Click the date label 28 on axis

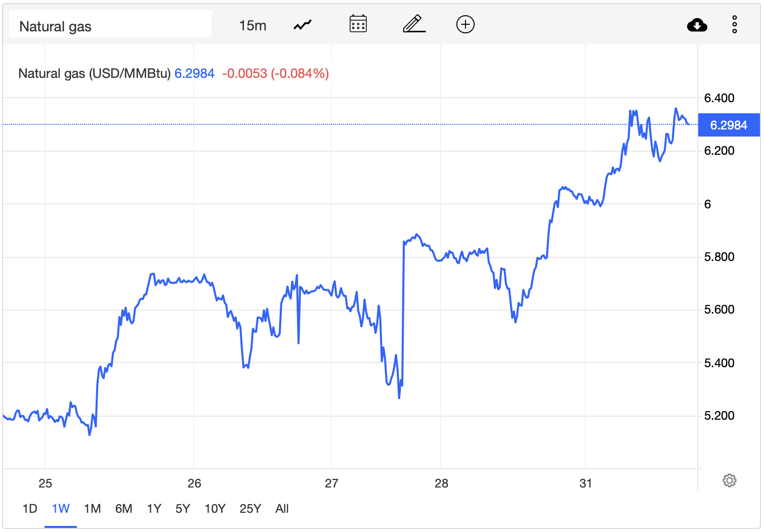[441, 483]
